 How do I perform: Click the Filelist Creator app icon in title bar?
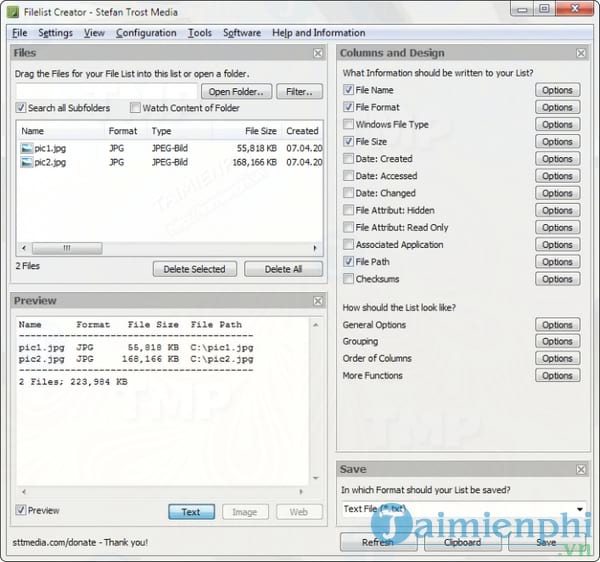pos(13,12)
